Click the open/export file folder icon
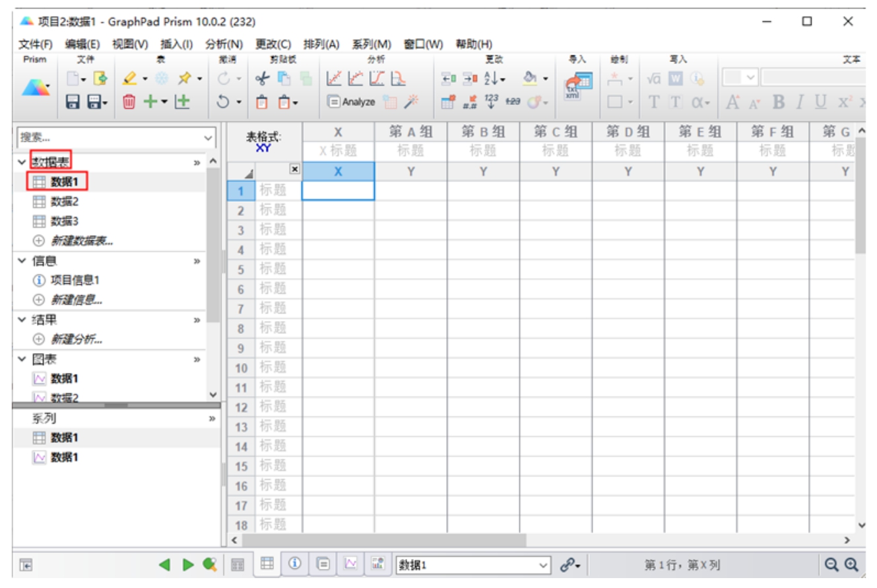This screenshot has height=588, width=877. pyautogui.click(x=100, y=79)
